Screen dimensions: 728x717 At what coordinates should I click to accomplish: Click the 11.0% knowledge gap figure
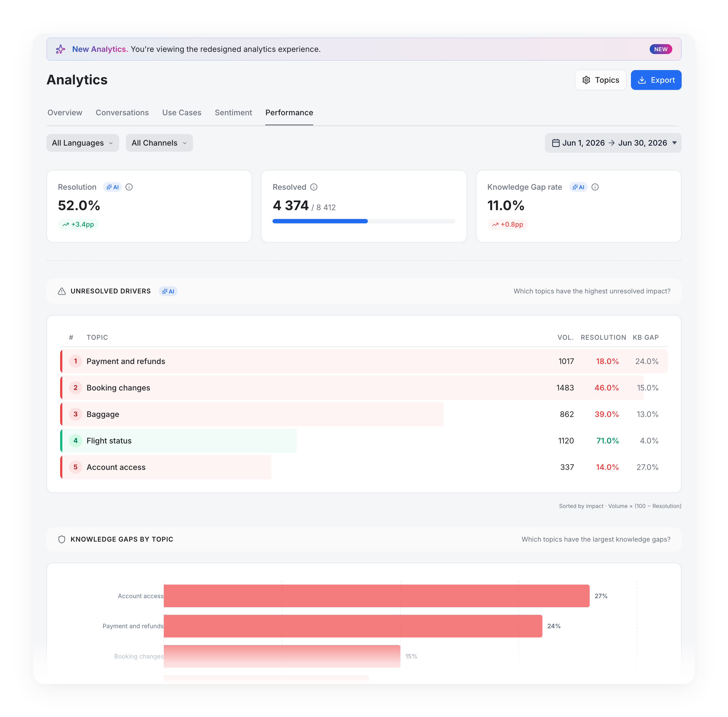coord(505,206)
